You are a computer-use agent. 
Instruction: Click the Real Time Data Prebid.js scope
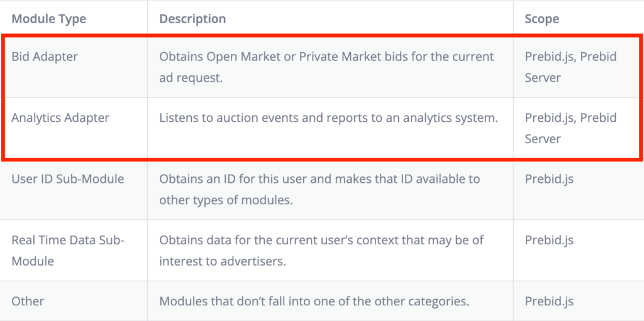(x=549, y=241)
